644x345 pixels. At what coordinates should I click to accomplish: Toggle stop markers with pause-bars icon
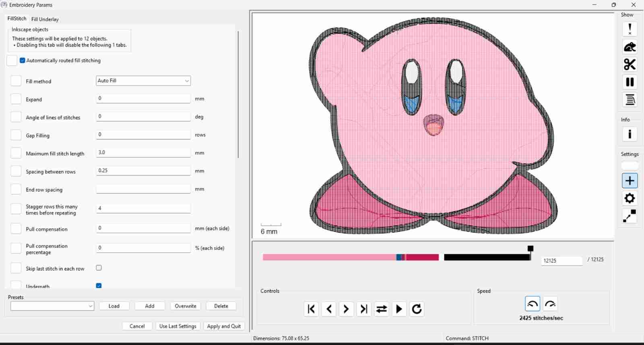630,82
